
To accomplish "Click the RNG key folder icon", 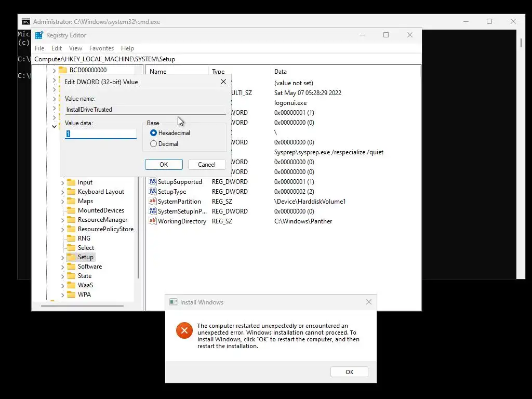I will pos(71,238).
